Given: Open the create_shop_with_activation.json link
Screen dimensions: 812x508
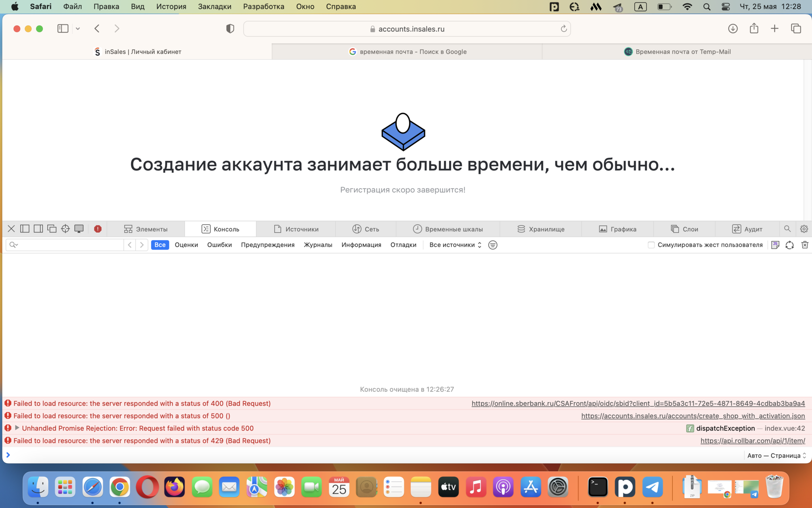Looking at the screenshot, I should pyautogui.click(x=693, y=416).
